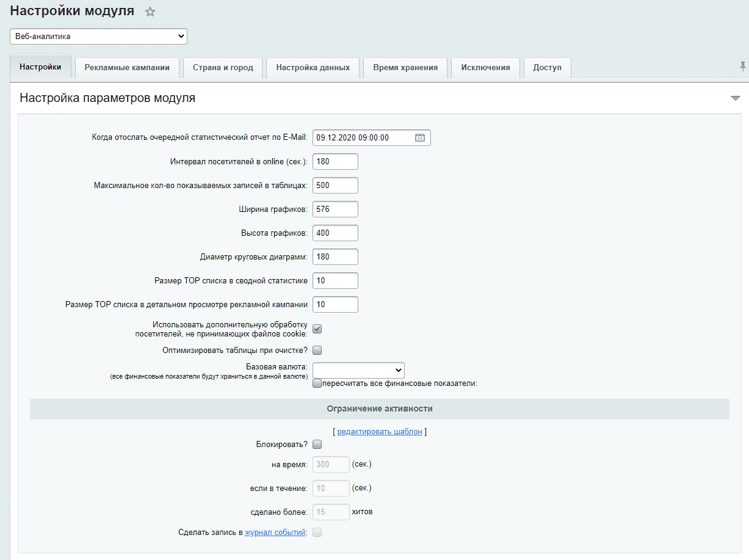Open the Исключения tab
Viewport: 749px width, 560px height.
tap(485, 68)
